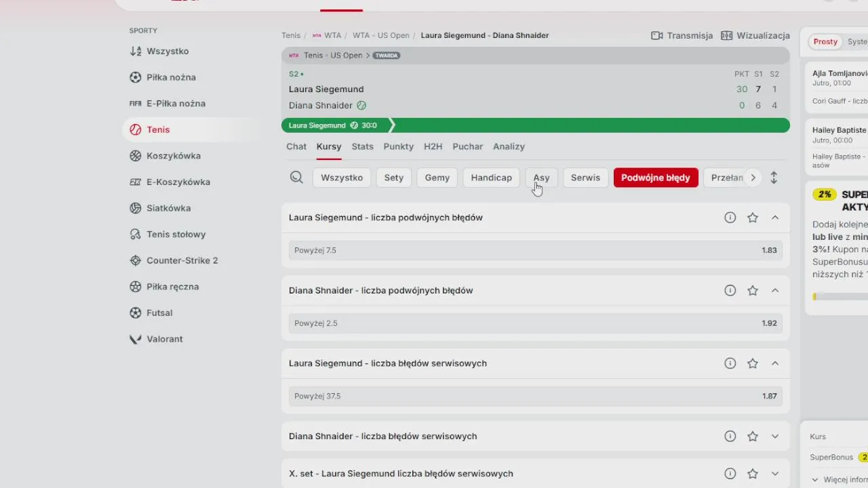Open Puchar tab
Screen dimensions: 868x488
point(468,146)
